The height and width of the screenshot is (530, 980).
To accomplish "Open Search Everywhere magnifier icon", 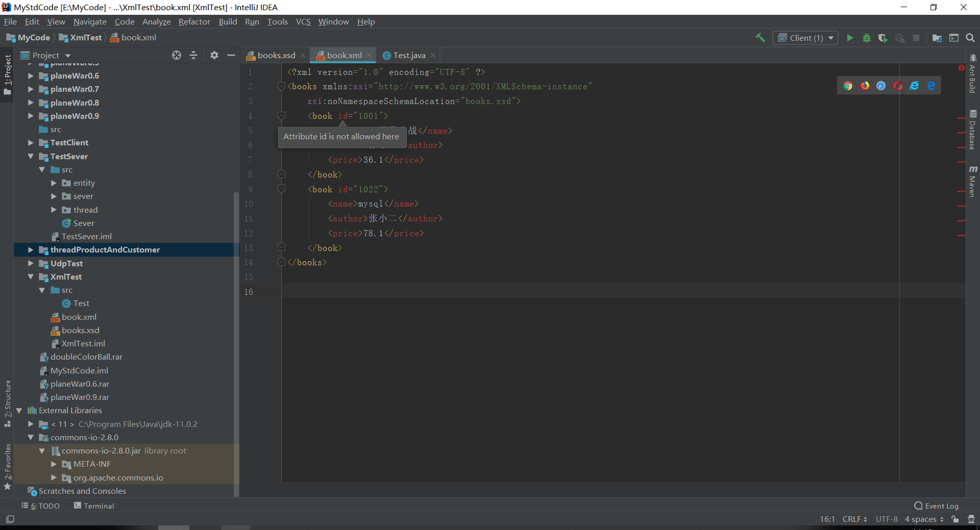I will point(970,38).
